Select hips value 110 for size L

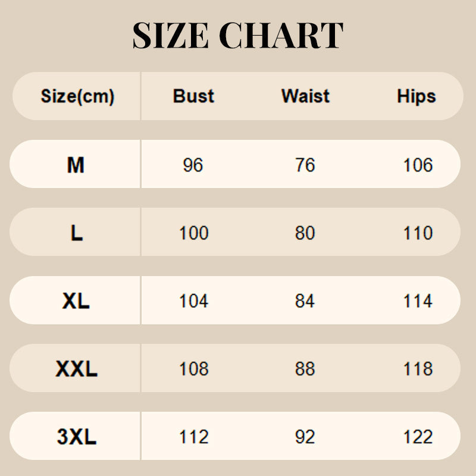(x=418, y=233)
